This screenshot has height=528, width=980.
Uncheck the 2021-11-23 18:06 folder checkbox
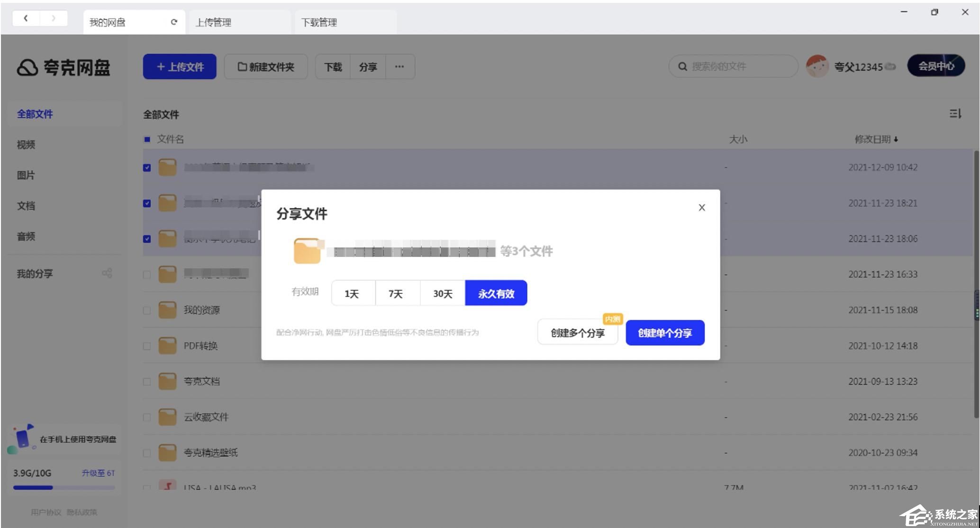[147, 239]
